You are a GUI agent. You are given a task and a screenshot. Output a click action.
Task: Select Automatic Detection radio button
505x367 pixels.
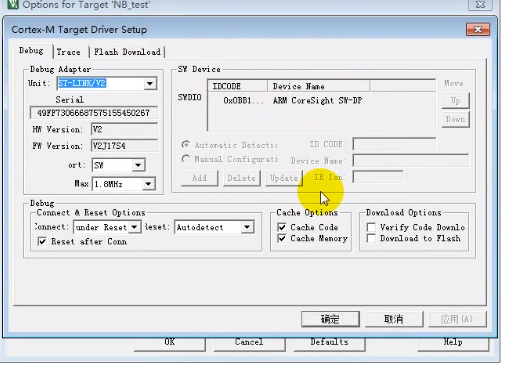point(186,145)
